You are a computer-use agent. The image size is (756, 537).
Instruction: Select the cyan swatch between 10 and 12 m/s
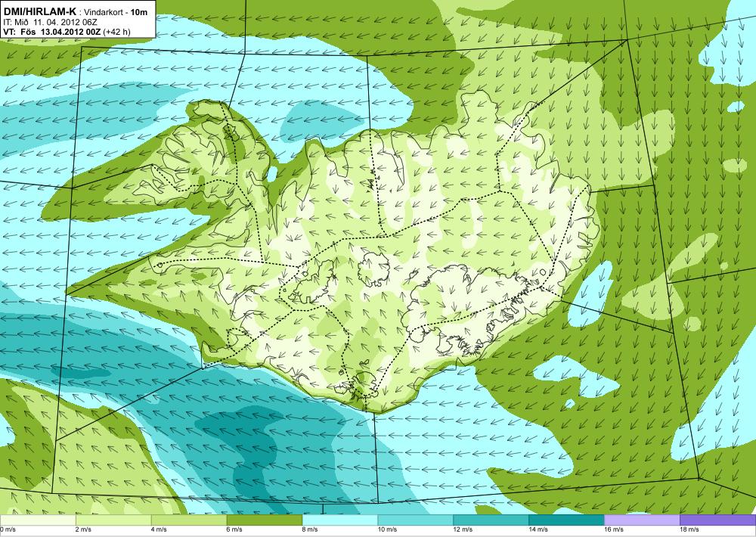coord(416,520)
